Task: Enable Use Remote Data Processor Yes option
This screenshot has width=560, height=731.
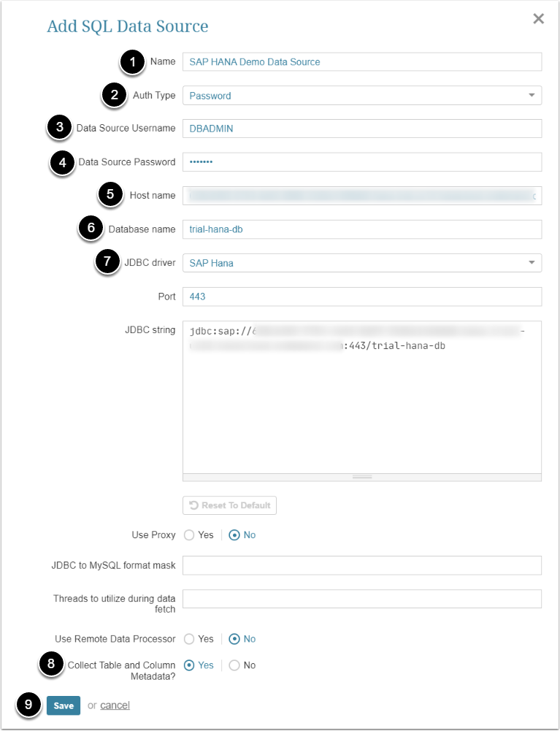Action: pos(190,639)
